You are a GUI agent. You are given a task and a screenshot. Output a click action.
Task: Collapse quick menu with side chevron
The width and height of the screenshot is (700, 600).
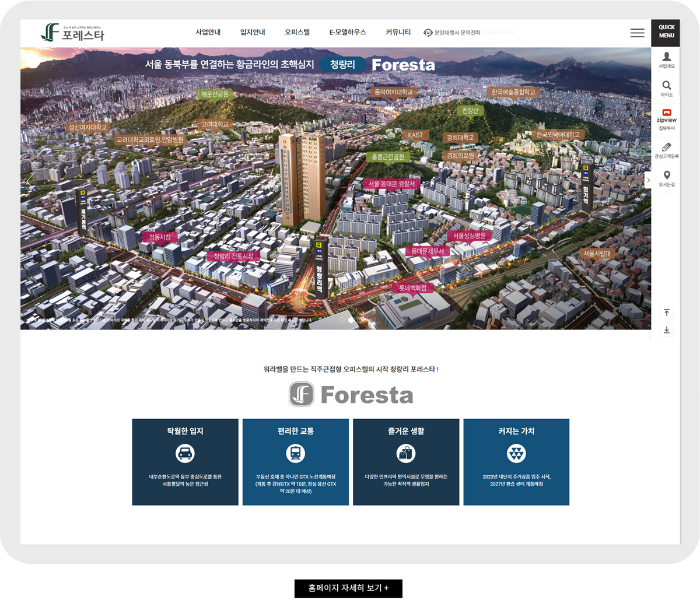pos(647,180)
